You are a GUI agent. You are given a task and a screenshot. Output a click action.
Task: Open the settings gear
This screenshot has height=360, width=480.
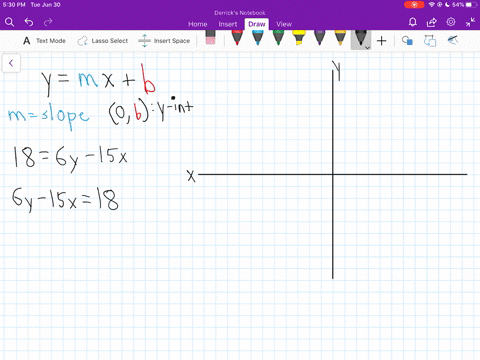pos(451,22)
